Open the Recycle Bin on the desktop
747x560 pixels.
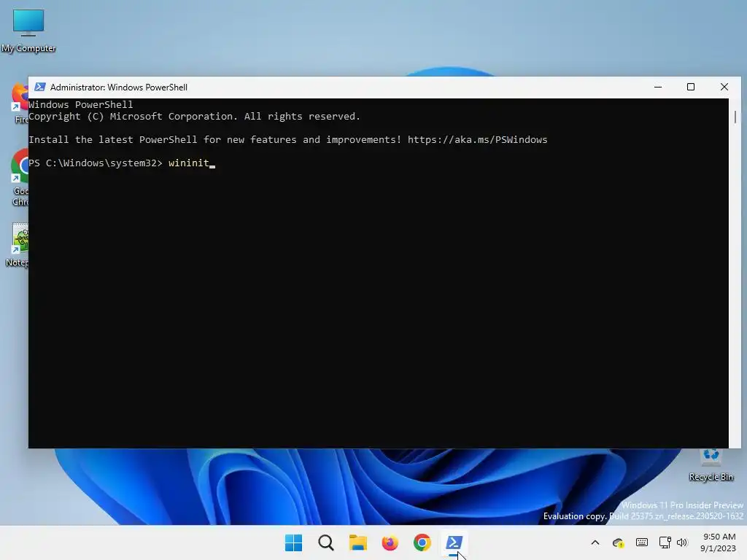tap(711, 465)
